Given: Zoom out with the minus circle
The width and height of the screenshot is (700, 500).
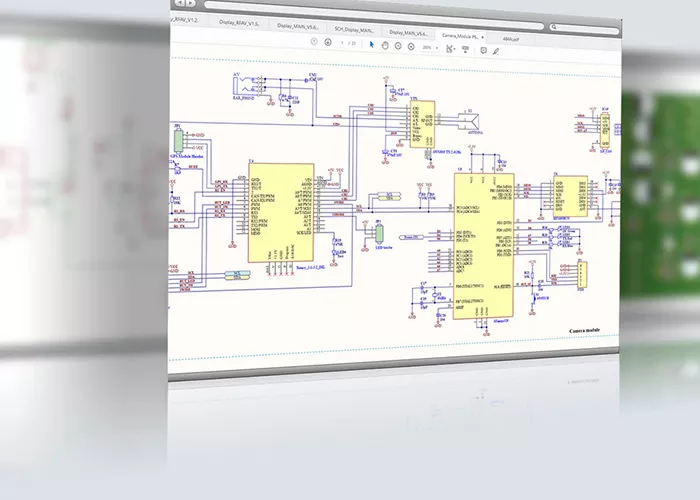Looking at the screenshot, I should click(398, 46).
